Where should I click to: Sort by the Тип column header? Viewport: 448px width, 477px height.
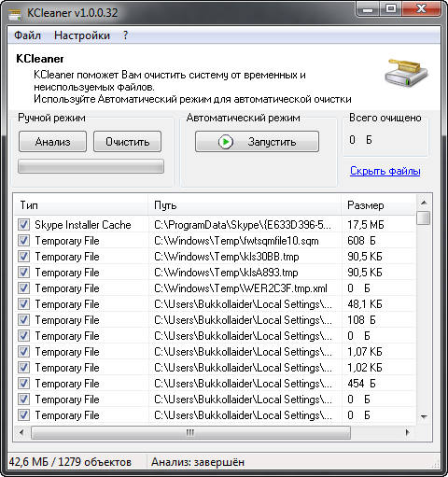point(81,205)
